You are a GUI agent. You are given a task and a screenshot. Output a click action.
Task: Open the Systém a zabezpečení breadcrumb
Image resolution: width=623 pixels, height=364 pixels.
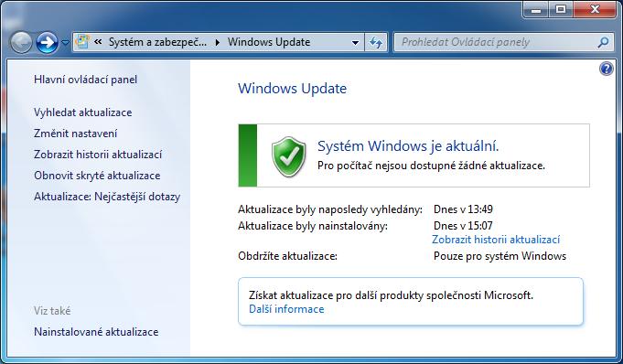pos(157,42)
